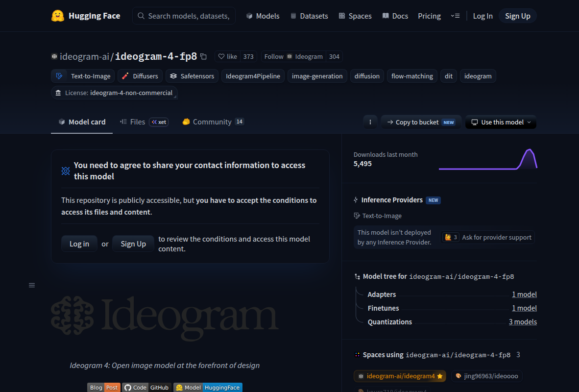Expand the extra navigation menu dropdown
Image resolution: width=579 pixels, height=392 pixels.
[455, 16]
